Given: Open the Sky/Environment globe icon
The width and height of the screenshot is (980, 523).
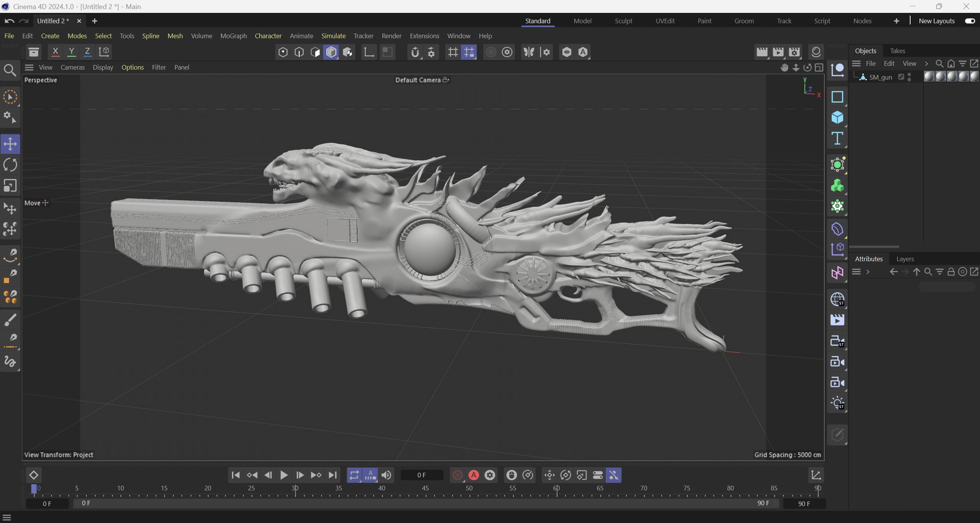Looking at the screenshot, I should pyautogui.click(x=837, y=299).
